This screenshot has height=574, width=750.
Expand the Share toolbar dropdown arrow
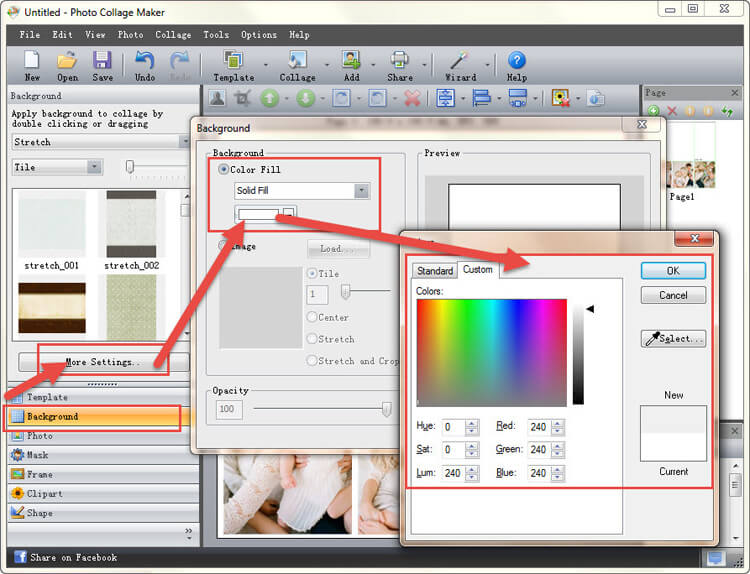tap(424, 65)
